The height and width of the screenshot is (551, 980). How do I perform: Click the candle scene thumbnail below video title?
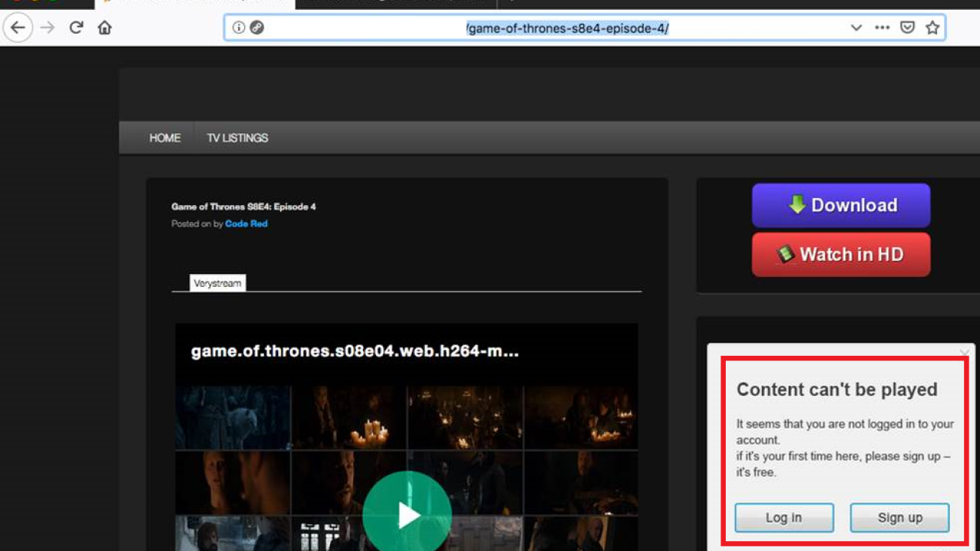point(349,418)
